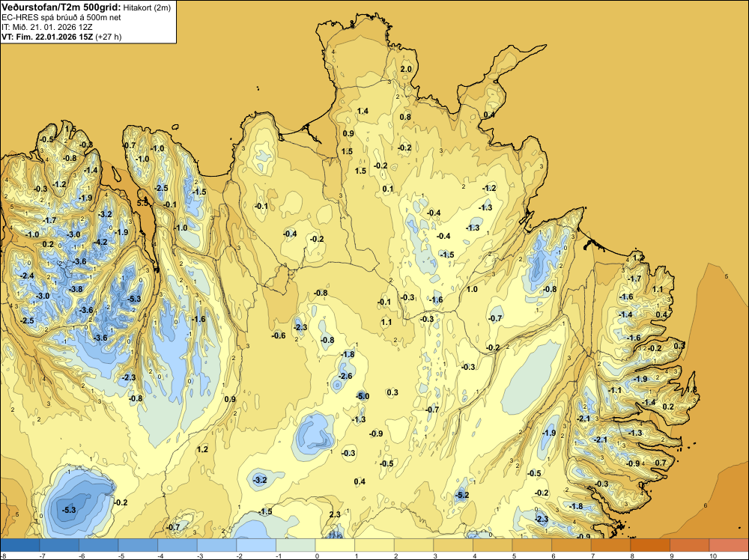The height and width of the screenshot is (560, 749).
Task: Click the -5.0 temperature reading
Action: [363, 396]
